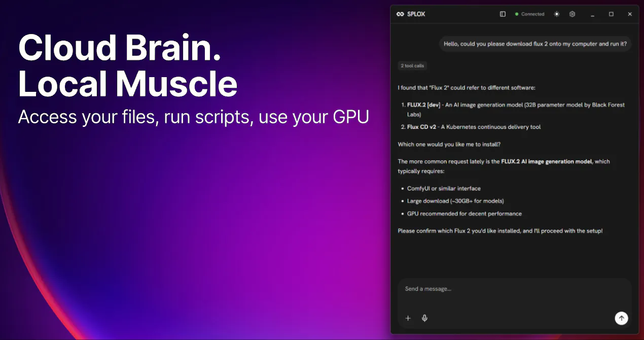Click the SPLOX infinity logo icon
This screenshot has width=644, height=340.
pyautogui.click(x=400, y=14)
